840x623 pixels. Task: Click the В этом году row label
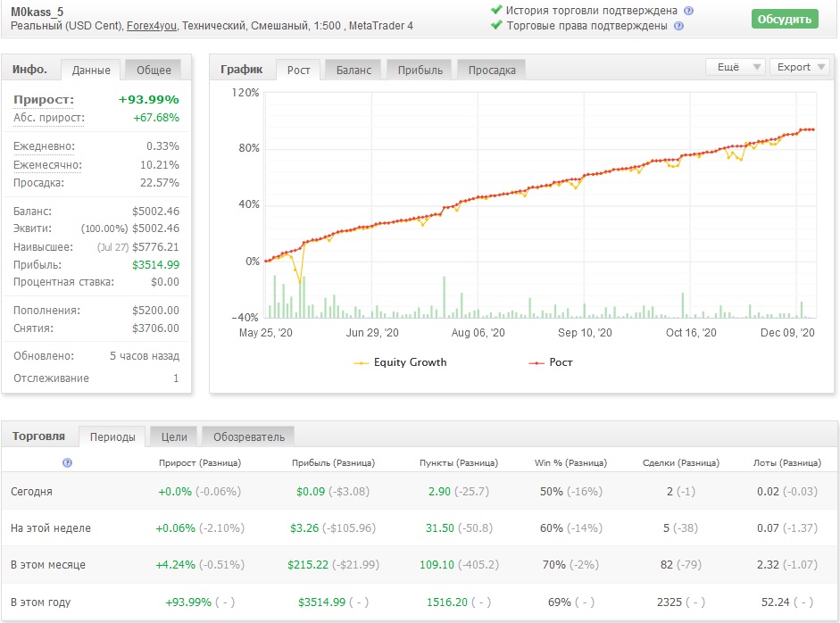41,602
